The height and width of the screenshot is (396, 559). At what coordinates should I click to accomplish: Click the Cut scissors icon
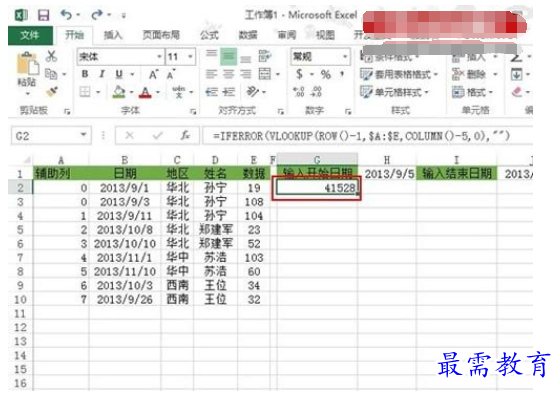(x=52, y=56)
